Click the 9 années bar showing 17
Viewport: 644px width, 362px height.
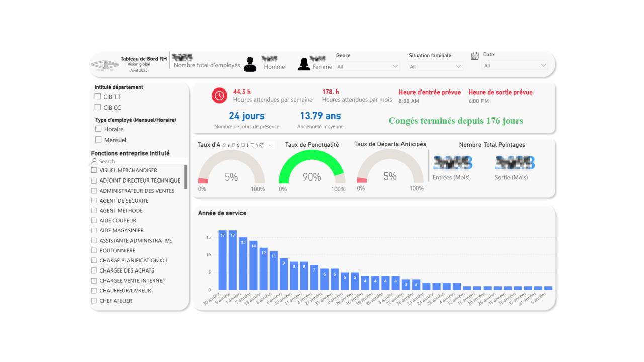(233, 260)
